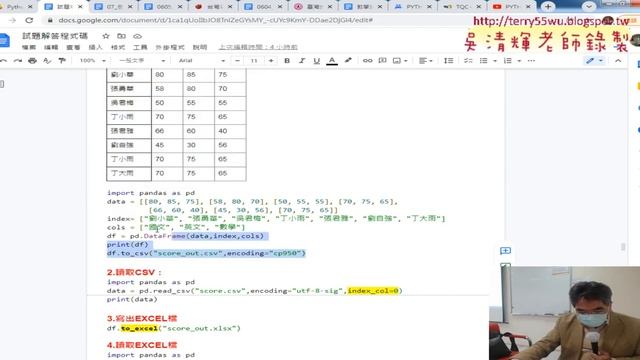Open the text alignment dropdown
Viewport: 640px width, 360px height.
tap(426, 61)
